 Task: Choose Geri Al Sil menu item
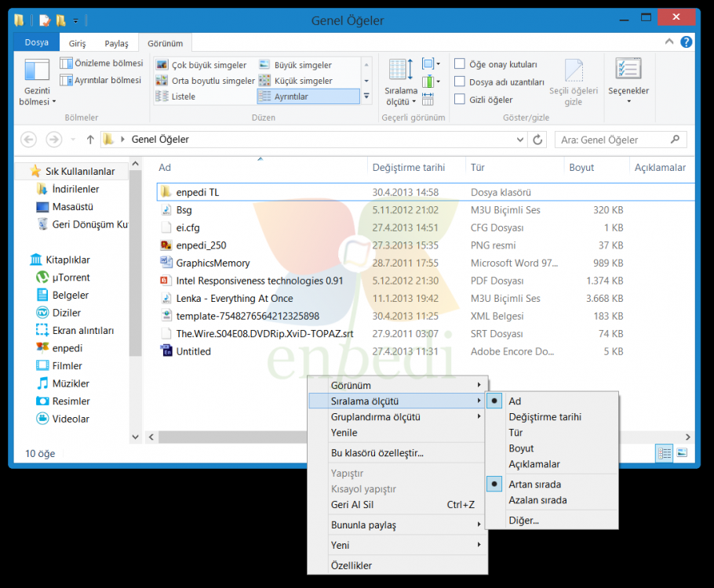tap(398, 505)
